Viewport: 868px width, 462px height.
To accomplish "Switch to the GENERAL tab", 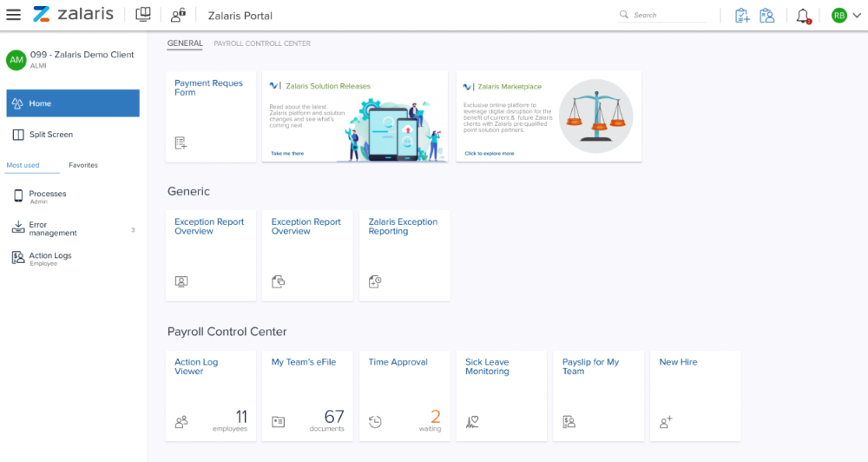I will tap(185, 43).
